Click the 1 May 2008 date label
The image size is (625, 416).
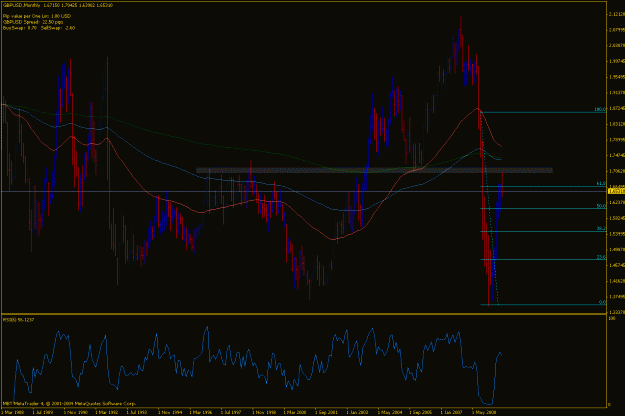483,412
